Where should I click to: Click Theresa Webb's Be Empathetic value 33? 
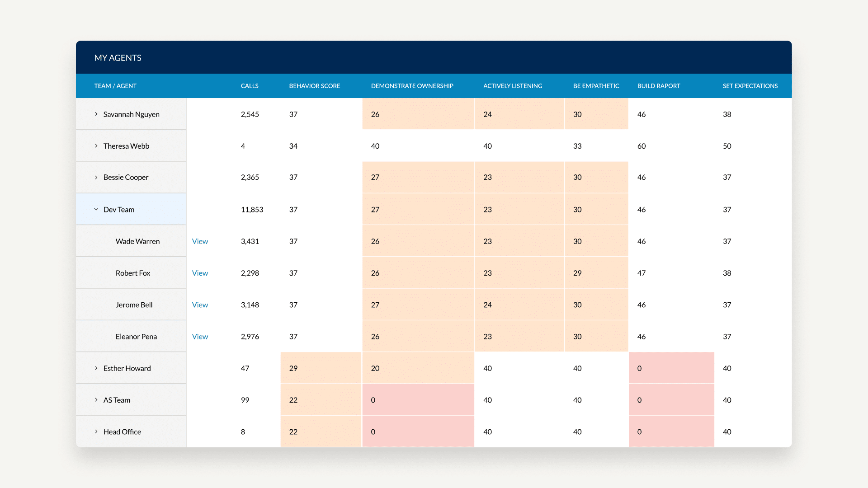point(577,146)
